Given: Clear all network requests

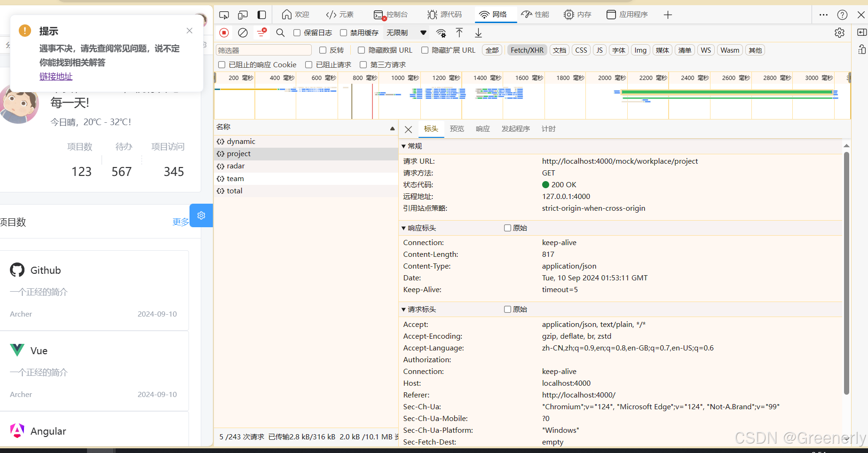Looking at the screenshot, I should click(x=243, y=32).
